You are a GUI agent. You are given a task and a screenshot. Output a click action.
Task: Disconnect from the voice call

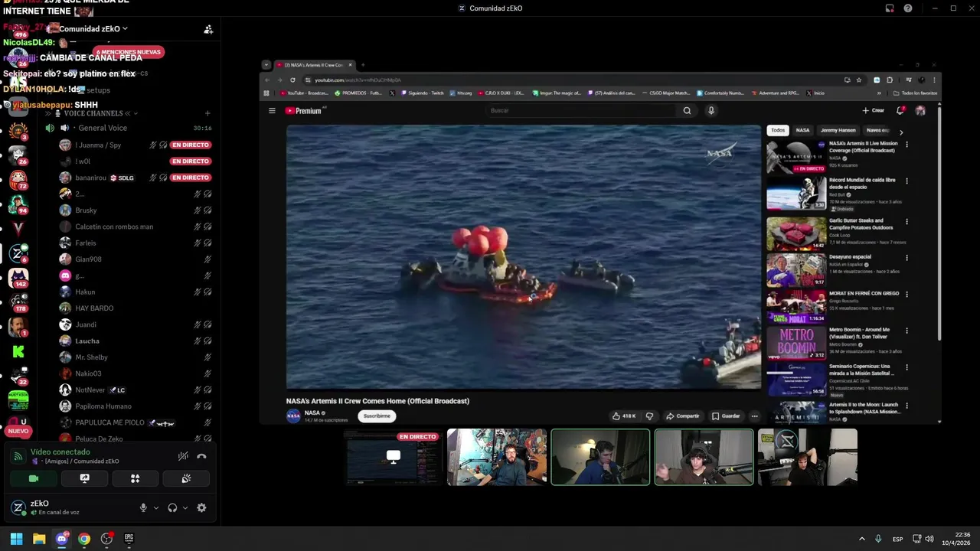pos(201,456)
